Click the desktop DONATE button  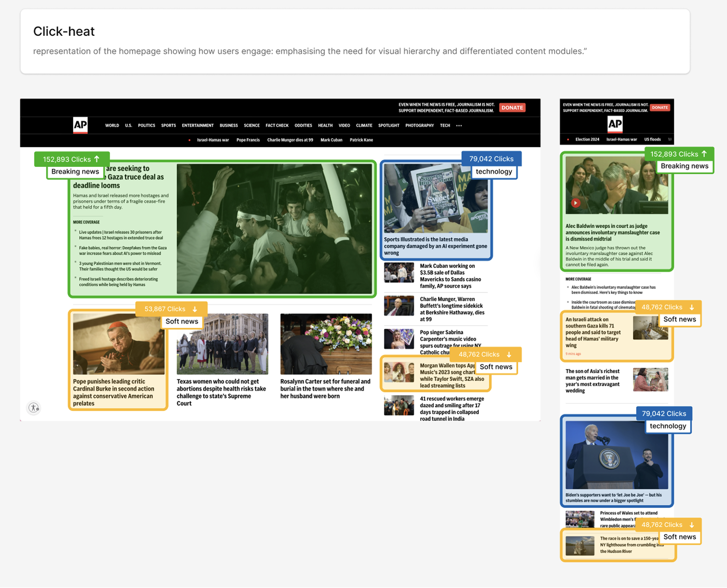[x=512, y=107]
